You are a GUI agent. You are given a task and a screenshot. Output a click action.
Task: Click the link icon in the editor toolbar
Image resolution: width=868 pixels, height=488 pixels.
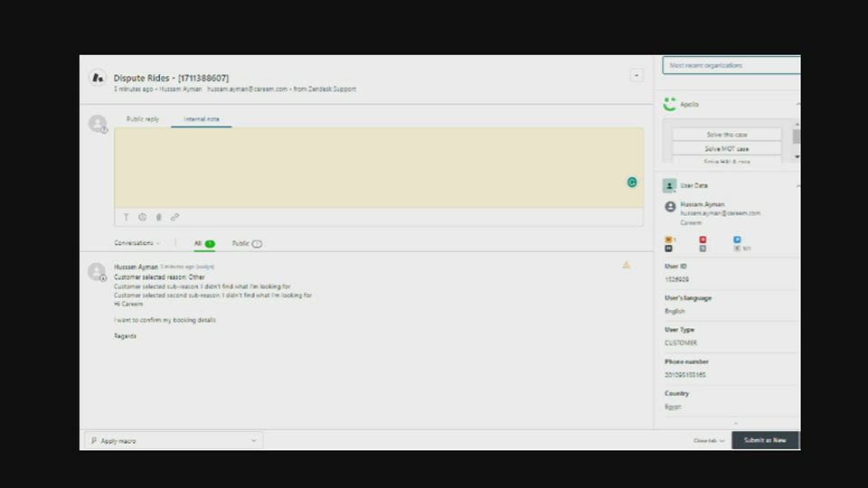pos(175,218)
